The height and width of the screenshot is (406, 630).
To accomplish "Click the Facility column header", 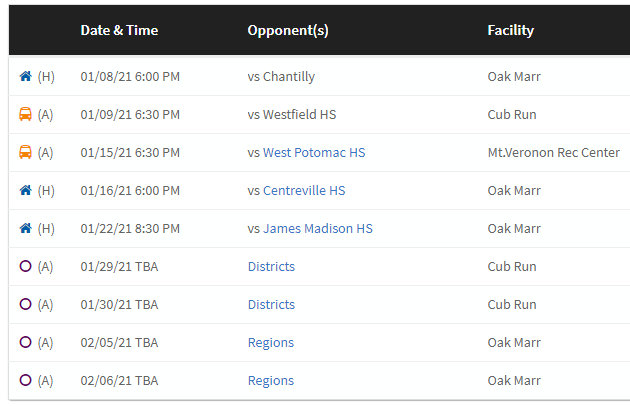I will click(x=511, y=30).
